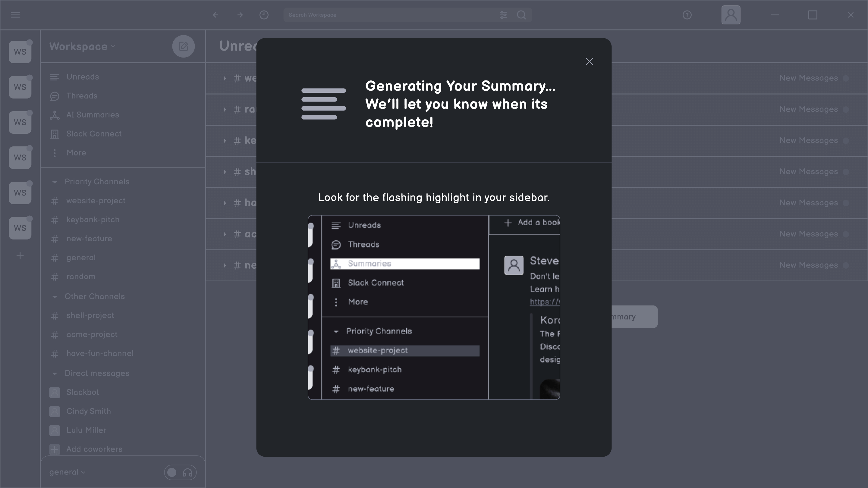Viewport: 868px width, 488px height.
Task: Click the search magnifier icon
Action: coord(521,15)
